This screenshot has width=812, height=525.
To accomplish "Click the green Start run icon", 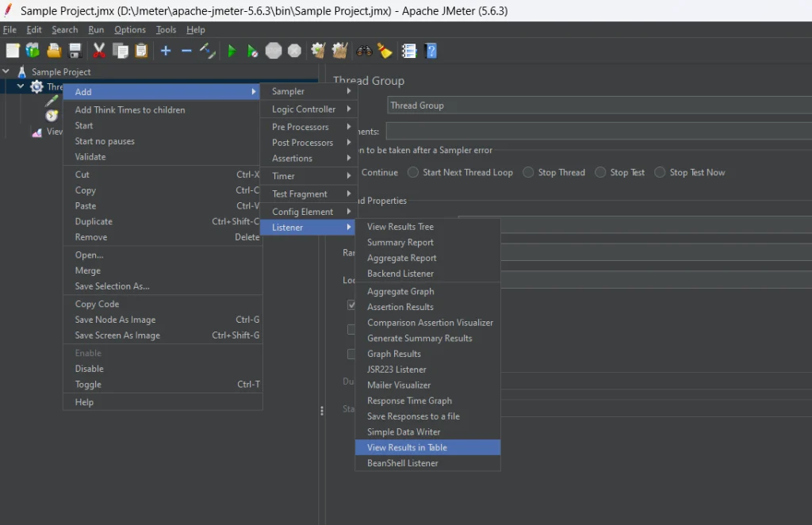I will tap(232, 51).
